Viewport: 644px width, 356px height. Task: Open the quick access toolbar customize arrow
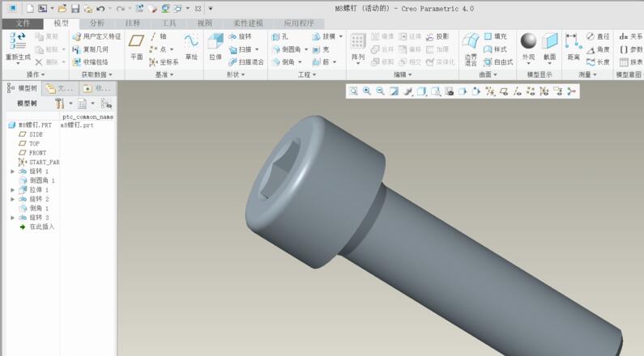coord(211,8)
